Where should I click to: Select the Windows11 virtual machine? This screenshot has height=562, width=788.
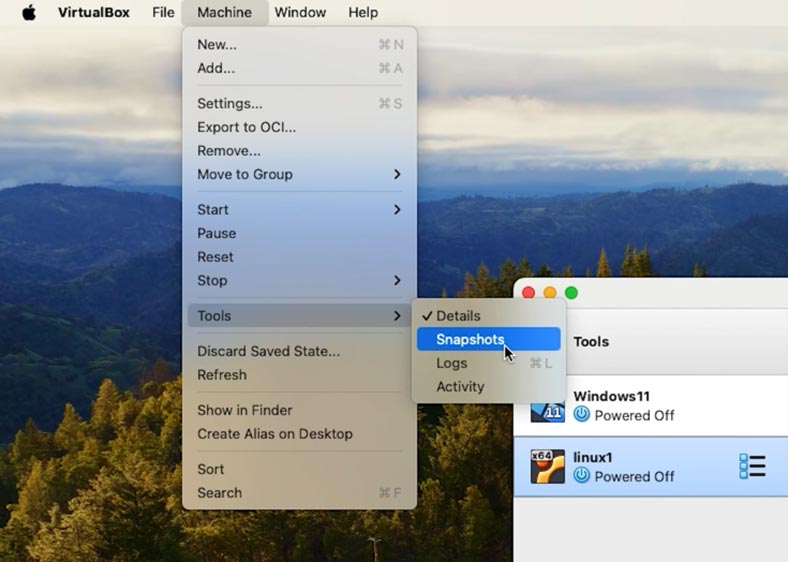[x=651, y=406]
